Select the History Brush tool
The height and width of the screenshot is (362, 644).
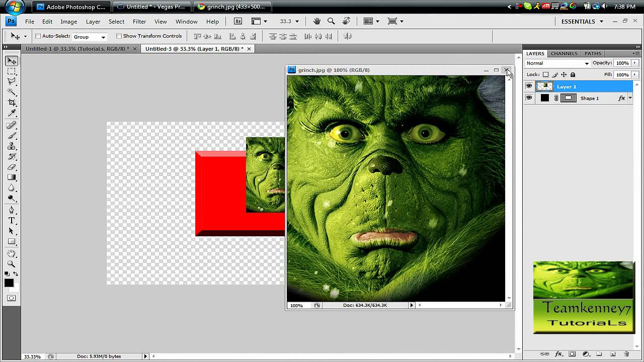point(12,156)
